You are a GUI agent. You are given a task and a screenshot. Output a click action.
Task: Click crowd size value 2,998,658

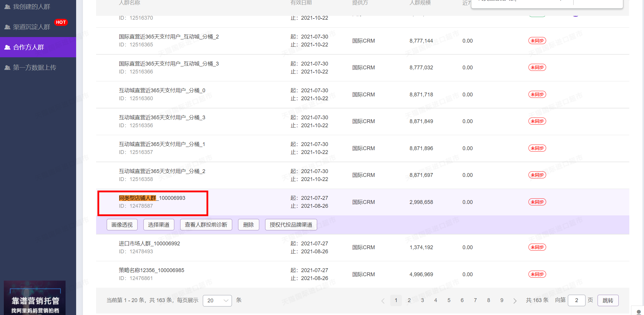pos(421,202)
